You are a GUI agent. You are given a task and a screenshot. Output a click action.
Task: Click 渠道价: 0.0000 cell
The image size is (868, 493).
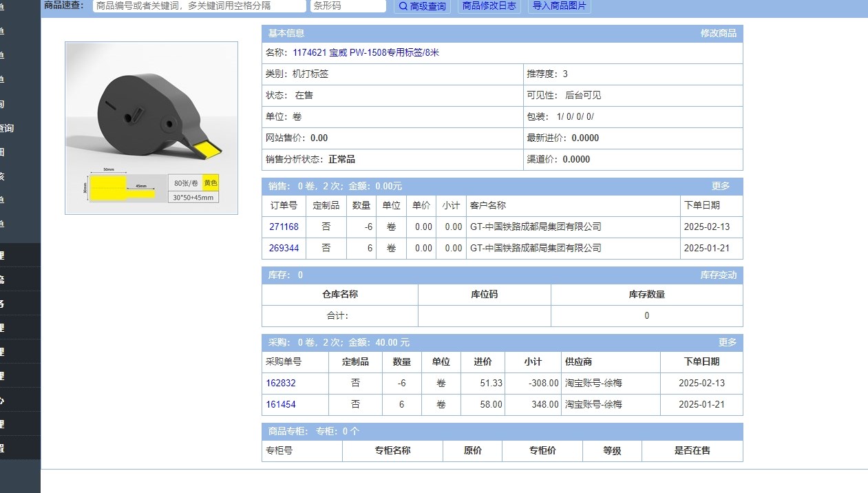[633, 159]
